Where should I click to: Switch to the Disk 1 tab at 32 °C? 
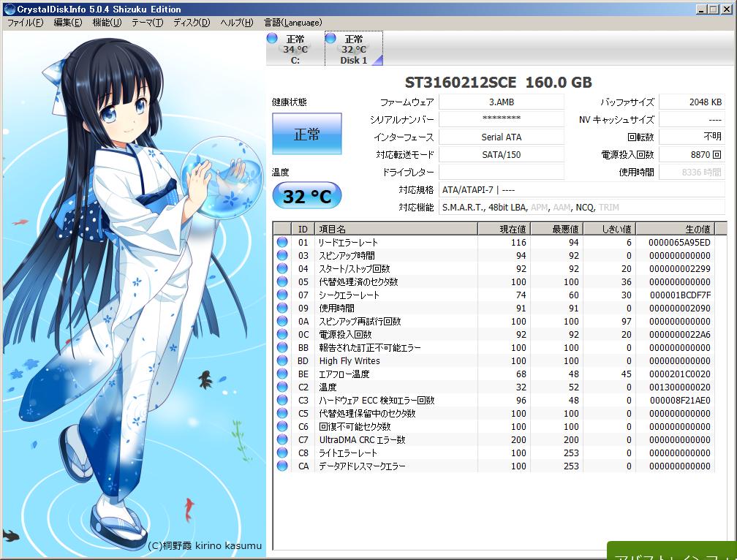pyautogui.click(x=353, y=49)
